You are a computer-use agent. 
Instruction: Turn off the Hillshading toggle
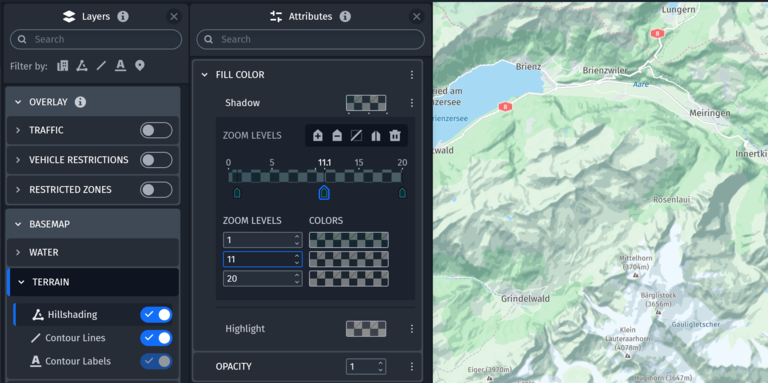156,315
